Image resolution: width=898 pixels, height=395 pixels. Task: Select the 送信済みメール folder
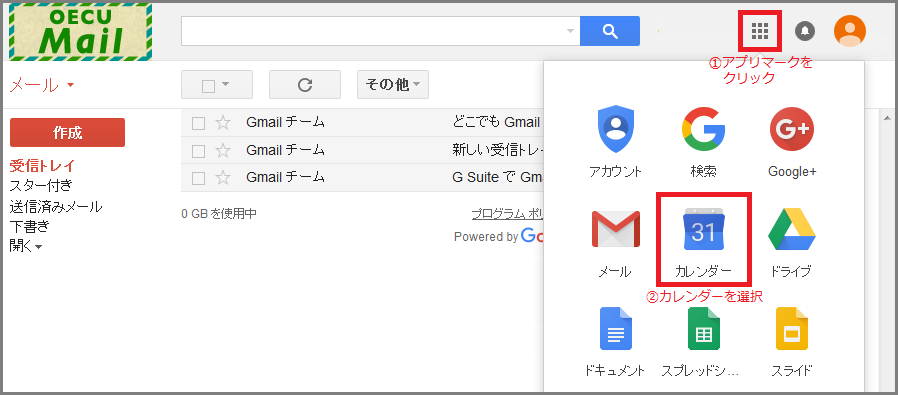(56, 206)
